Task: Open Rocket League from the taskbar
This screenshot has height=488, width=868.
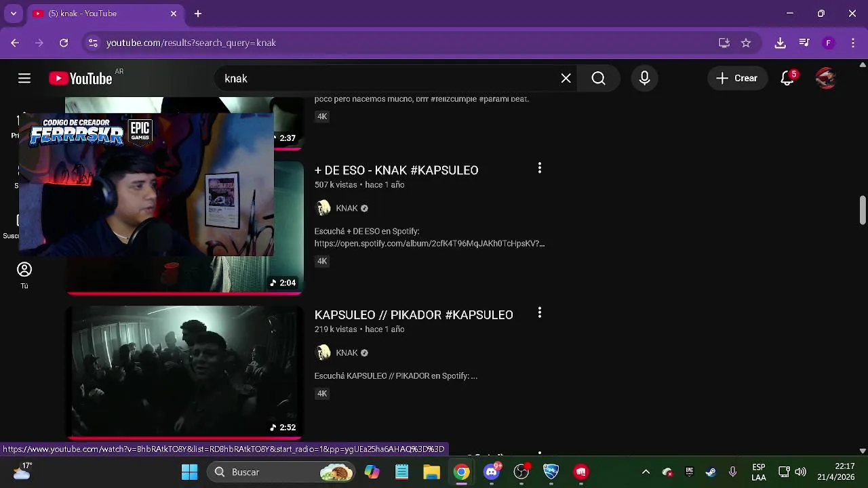Action: tap(551, 472)
